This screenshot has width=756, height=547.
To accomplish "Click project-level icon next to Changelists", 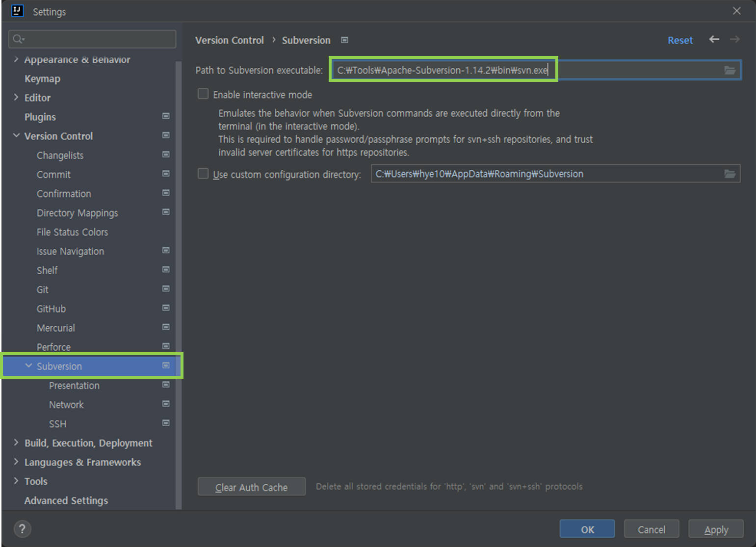I will click(166, 155).
